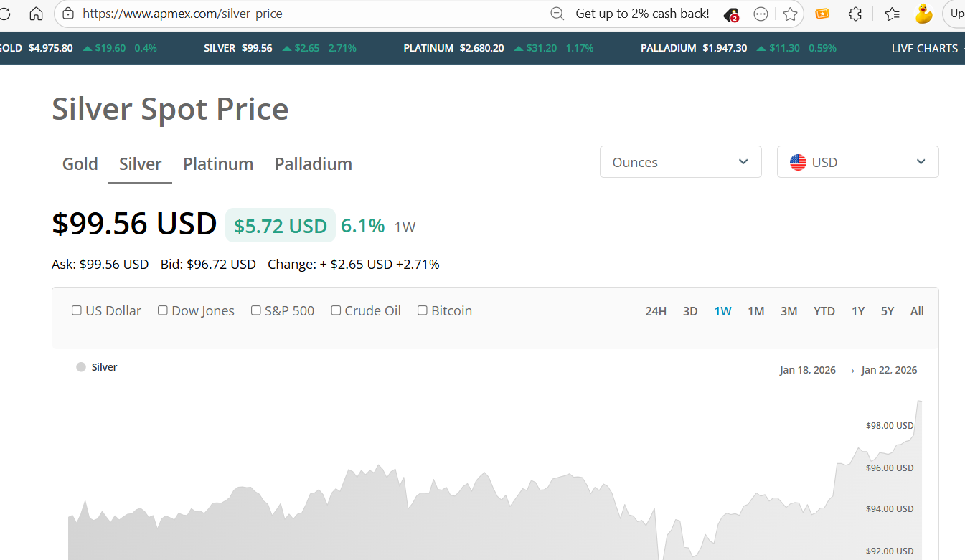Viewport: 965px width, 560px height.
Task: Open the USD currency dropdown
Action: tap(857, 162)
